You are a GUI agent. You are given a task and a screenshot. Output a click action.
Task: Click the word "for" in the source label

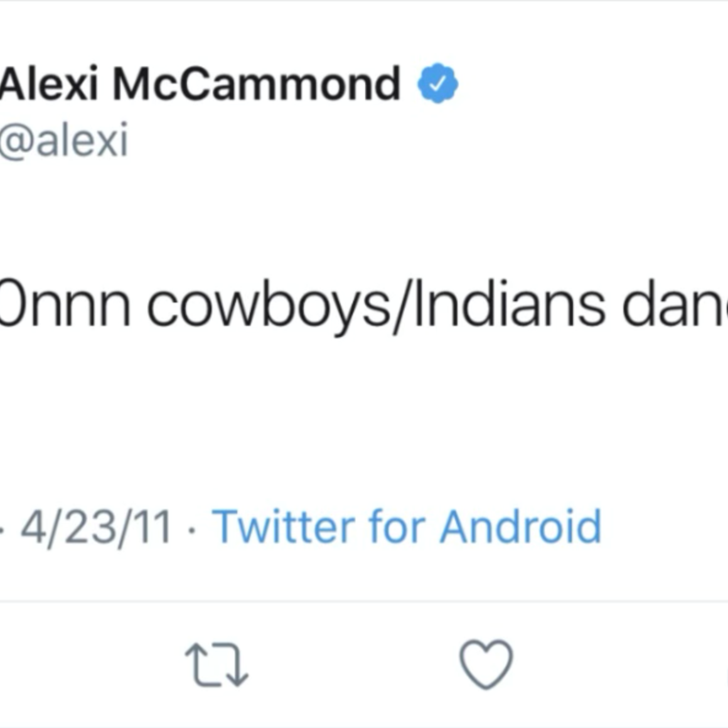point(397,526)
